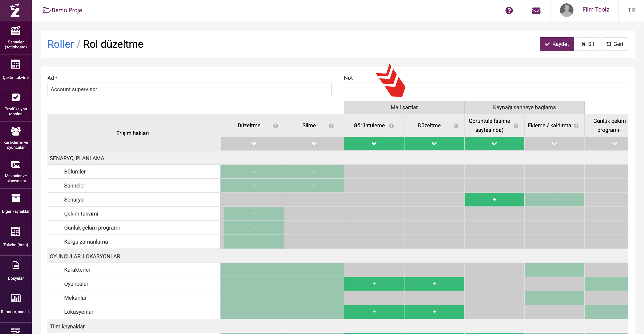Image resolution: width=644 pixels, height=334 pixels.
Task: Open Mekanlar ve lokasyonlar in sidebar
Action: click(x=16, y=172)
